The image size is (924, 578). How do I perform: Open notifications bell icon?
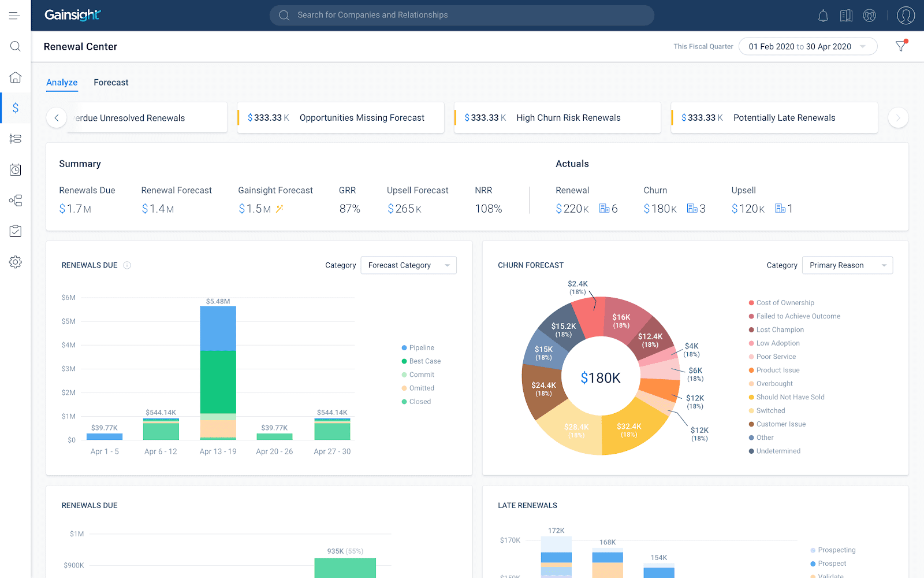click(823, 16)
